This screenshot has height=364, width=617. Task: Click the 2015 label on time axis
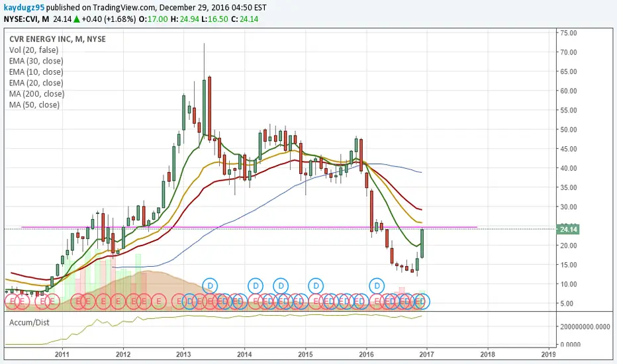coord(305,354)
